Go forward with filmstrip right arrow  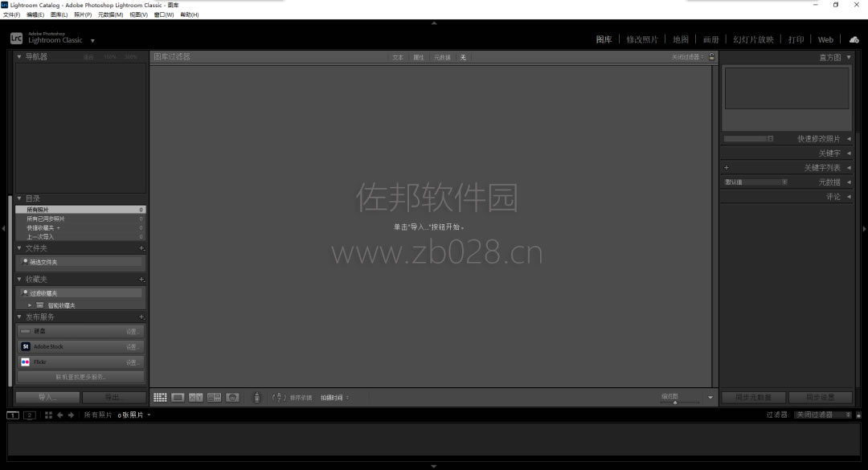(71, 415)
